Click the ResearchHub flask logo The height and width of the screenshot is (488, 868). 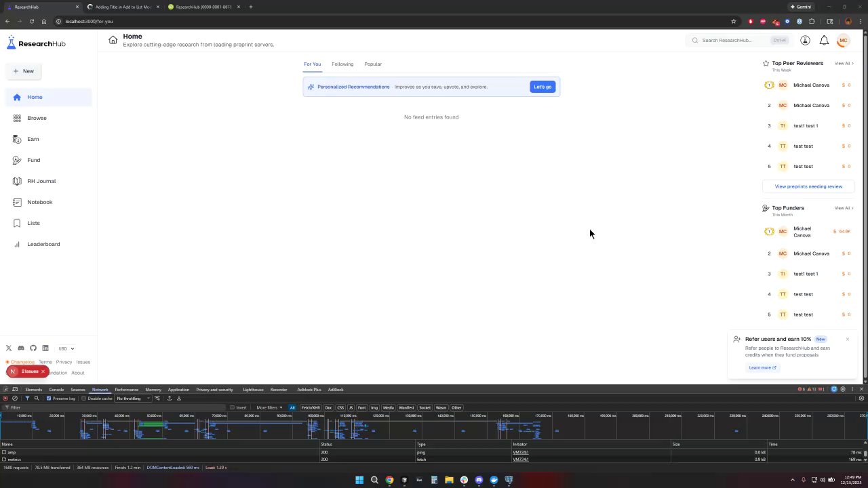click(x=11, y=43)
